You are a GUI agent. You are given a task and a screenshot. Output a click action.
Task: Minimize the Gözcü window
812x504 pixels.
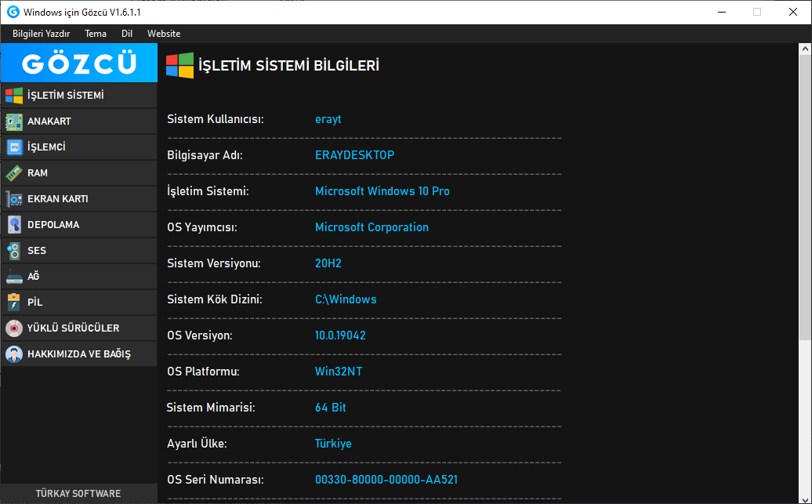[721, 12]
